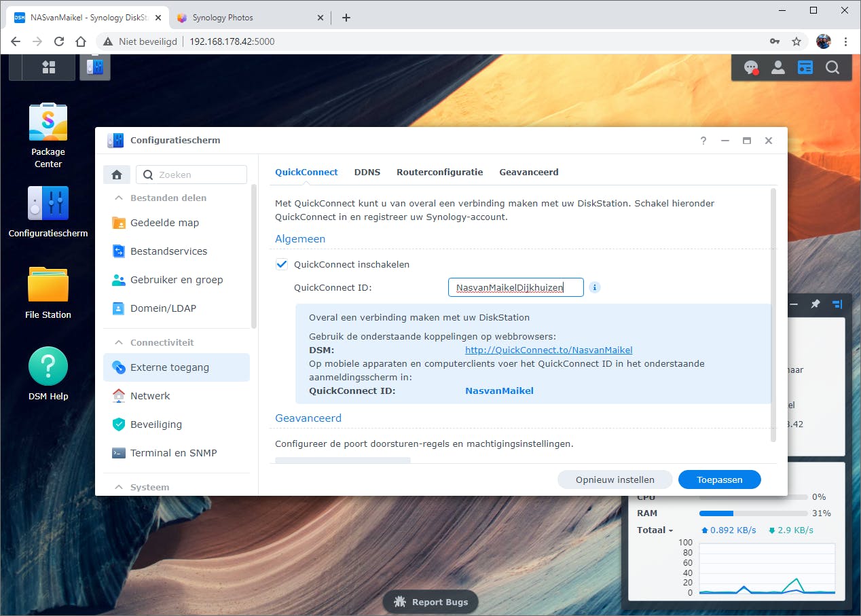This screenshot has width=861, height=616.
Task: Open Bestandservices settings
Action: click(177, 251)
